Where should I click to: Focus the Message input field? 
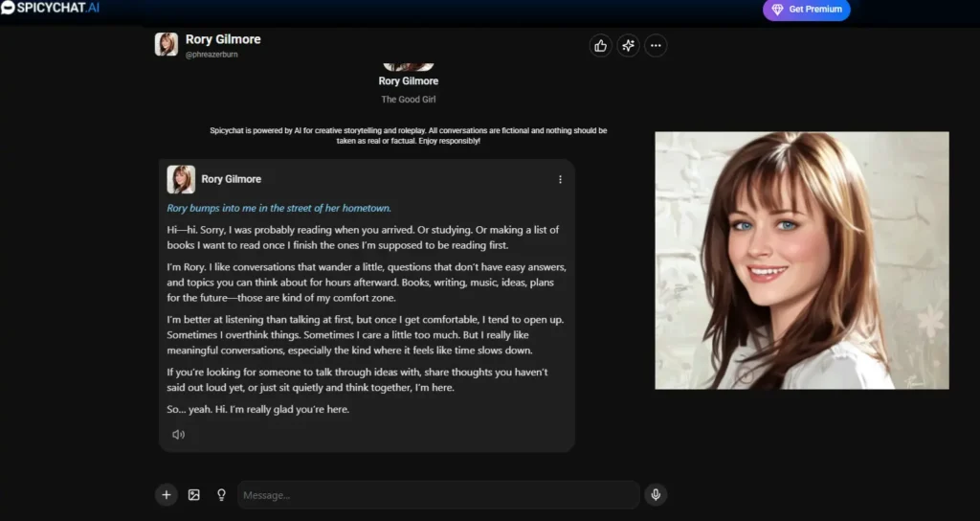tap(438, 495)
